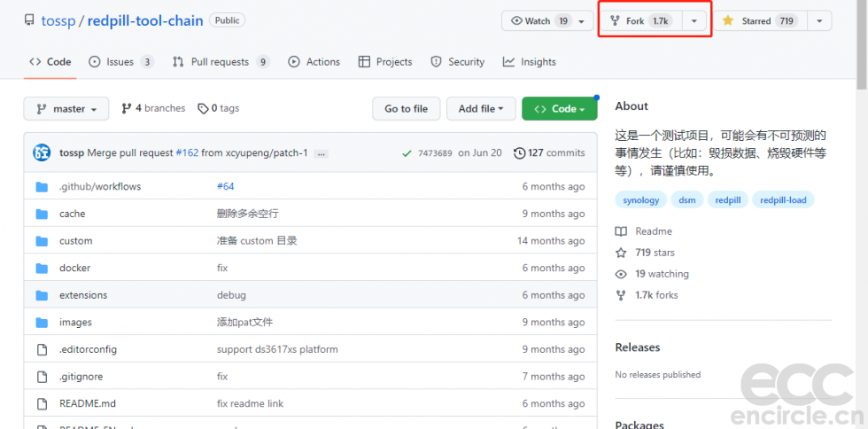Open the custom folder
This screenshot has width=868, height=429.
pos(76,240)
